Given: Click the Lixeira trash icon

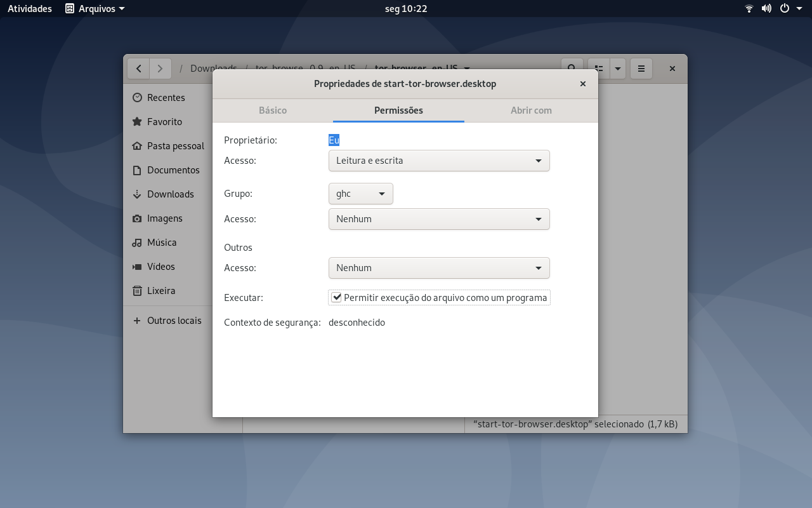Looking at the screenshot, I should tap(137, 291).
